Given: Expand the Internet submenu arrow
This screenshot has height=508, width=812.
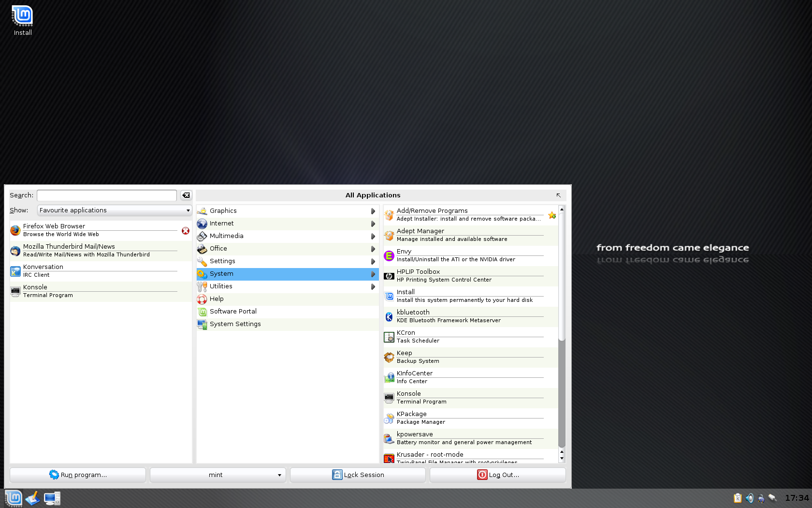Looking at the screenshot, I should [373, 224].
